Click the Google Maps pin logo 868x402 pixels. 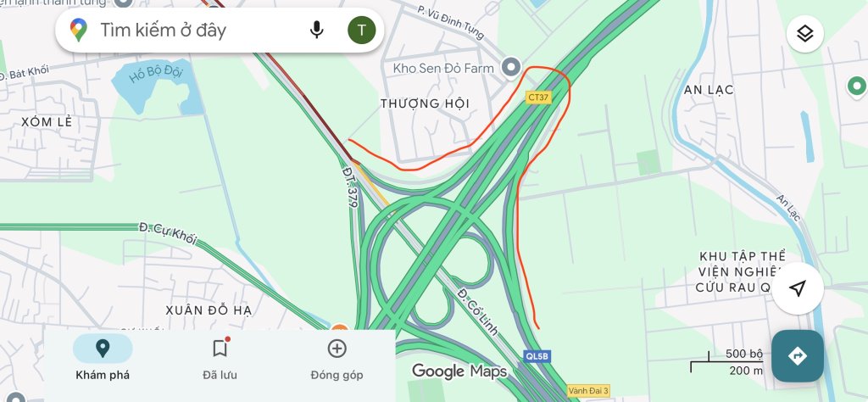(79, 30)
